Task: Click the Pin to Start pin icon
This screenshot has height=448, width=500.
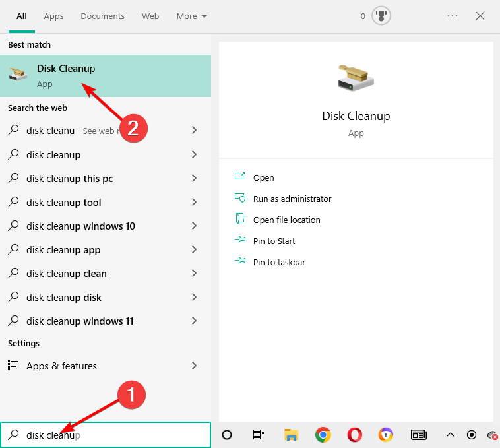Action: 240,239
